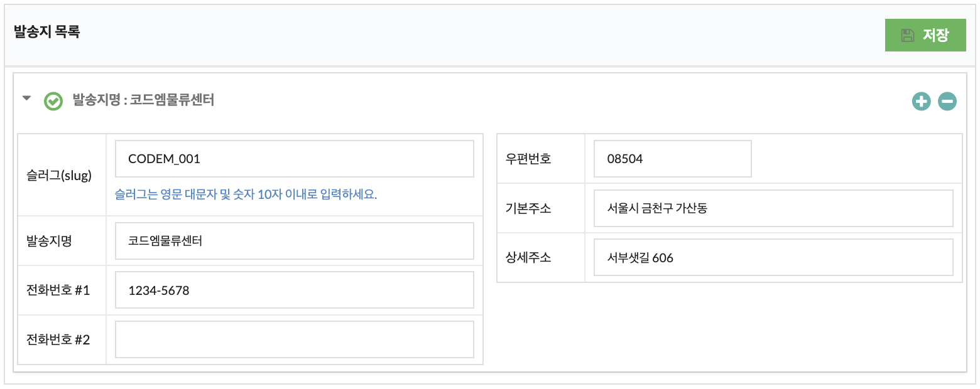Click the blue slug hint text

246,194
